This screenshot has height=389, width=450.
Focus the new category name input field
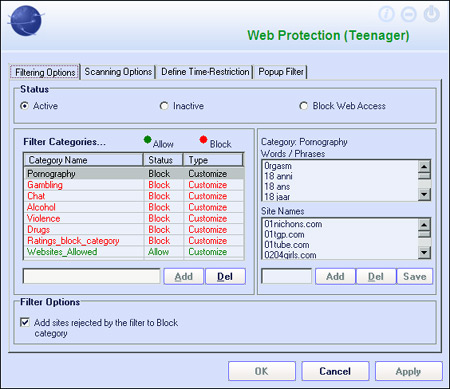(91, 276)
